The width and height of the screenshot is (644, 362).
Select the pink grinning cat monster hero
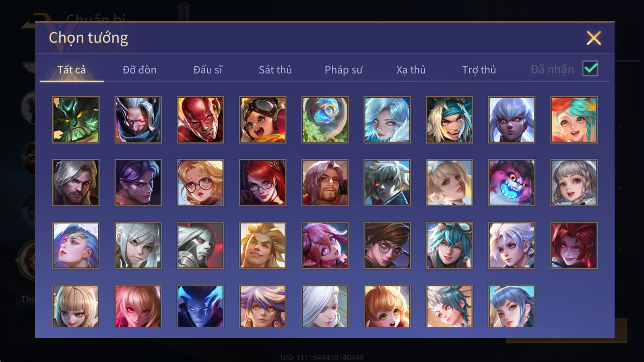coord(512,183)
